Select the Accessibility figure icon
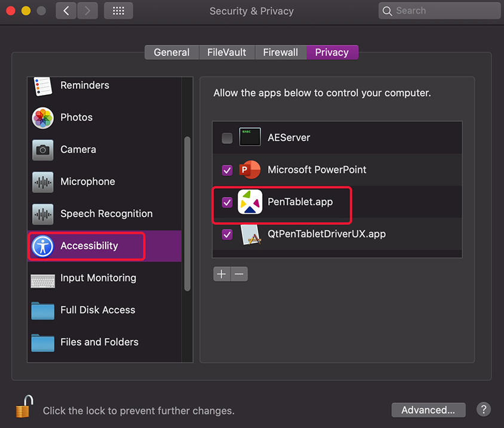Image resolution: width=504 pixels, height=428 pixels. point(43,247)
